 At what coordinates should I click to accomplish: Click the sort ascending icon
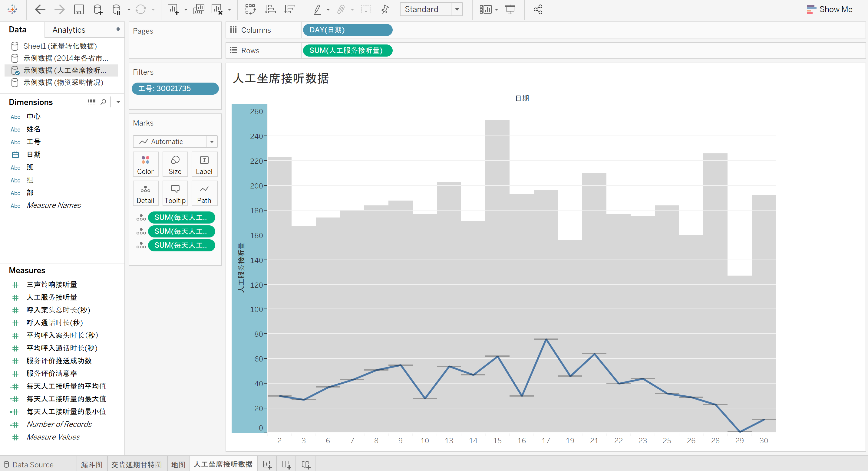270,9
